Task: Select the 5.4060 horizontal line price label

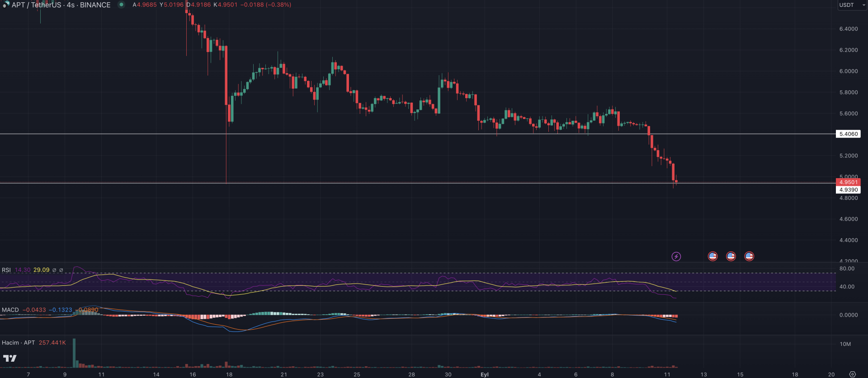Action: (x=848, y=134)
